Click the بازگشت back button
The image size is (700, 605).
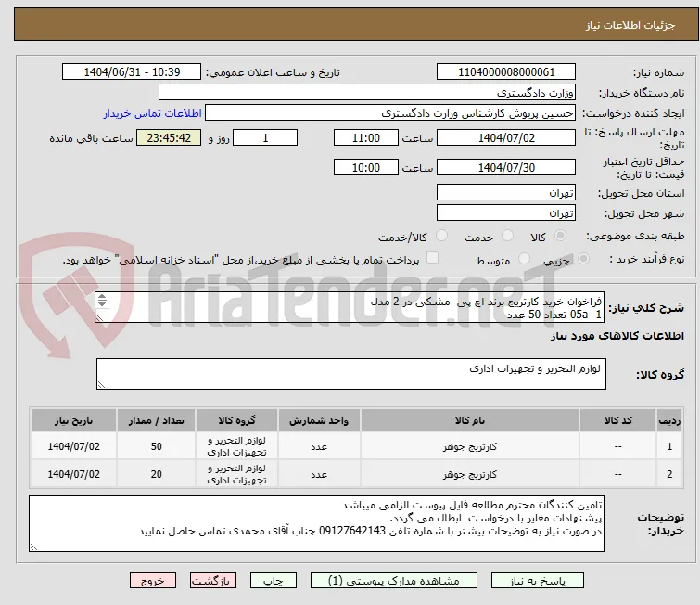point(212,581)
